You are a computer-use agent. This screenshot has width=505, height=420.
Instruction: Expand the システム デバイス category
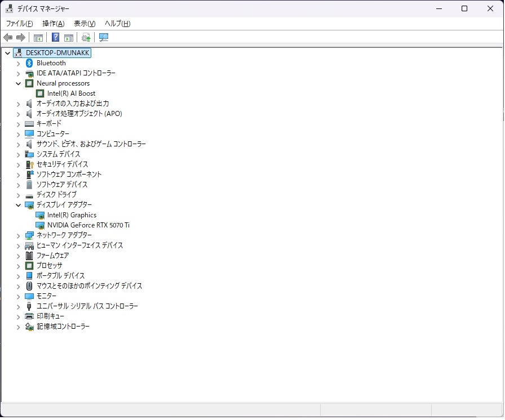pyautogui.click(x=19, y=155)
